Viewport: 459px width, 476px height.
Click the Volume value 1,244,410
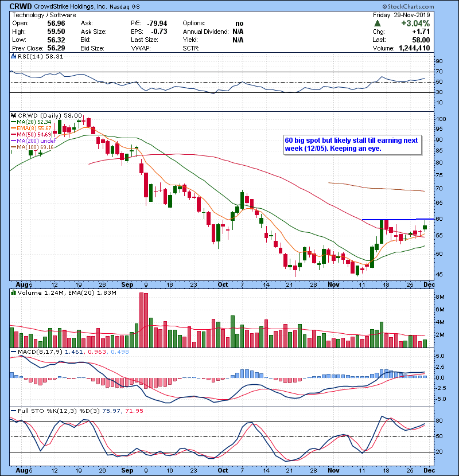tap(414, 48)
